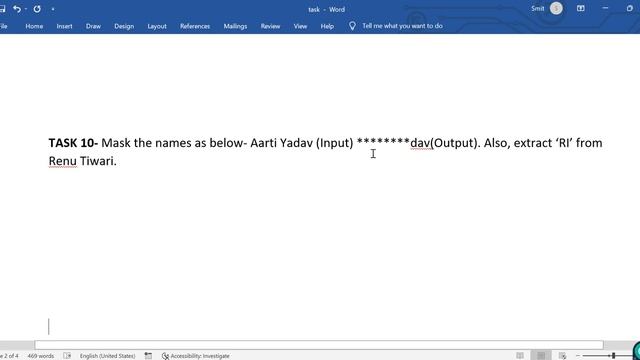Viewport: 640px width, 360px height.
Task: Select the View ribbon tab
Action: [x=300, y=26]
